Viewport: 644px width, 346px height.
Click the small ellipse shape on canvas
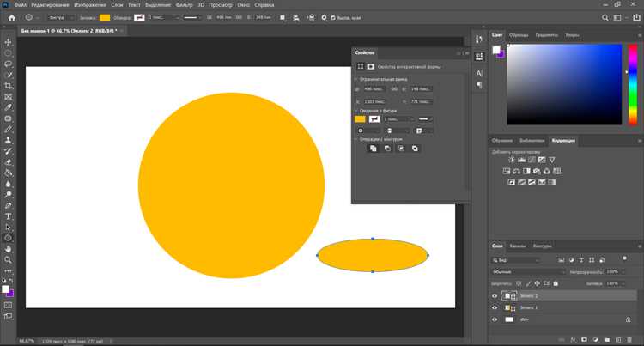click(373, 255)
